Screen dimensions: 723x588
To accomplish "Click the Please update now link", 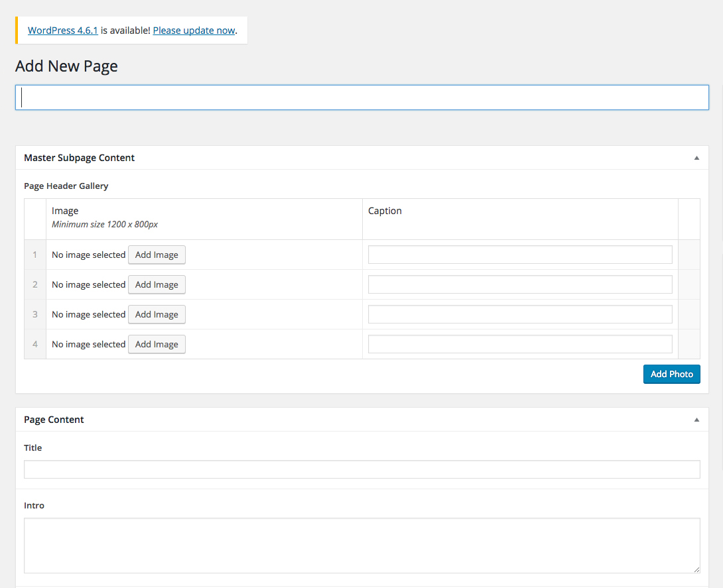I will (194, 30).
